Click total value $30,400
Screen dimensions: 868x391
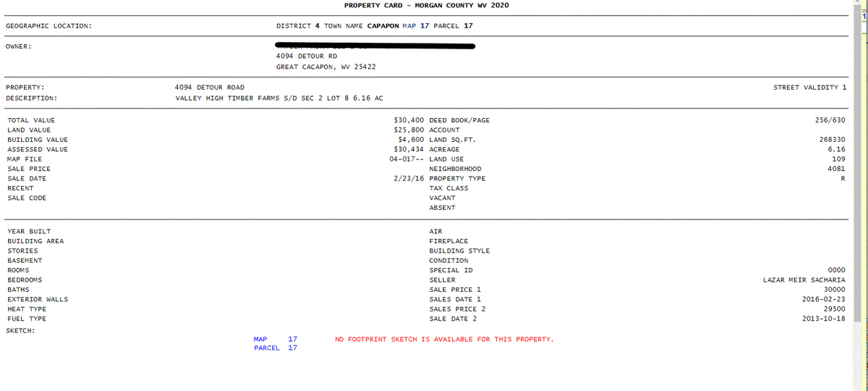pyautogui.click(x=409, y=120)
